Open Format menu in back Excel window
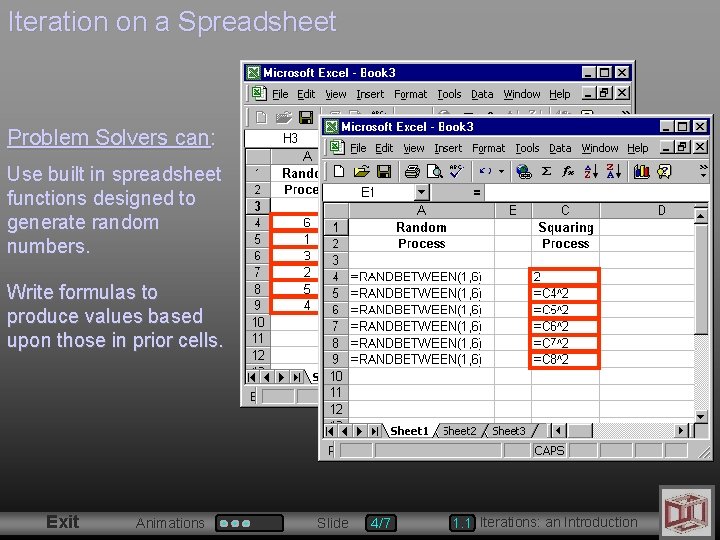This screenshot has height=540, width=720. (x=411, y=94)
